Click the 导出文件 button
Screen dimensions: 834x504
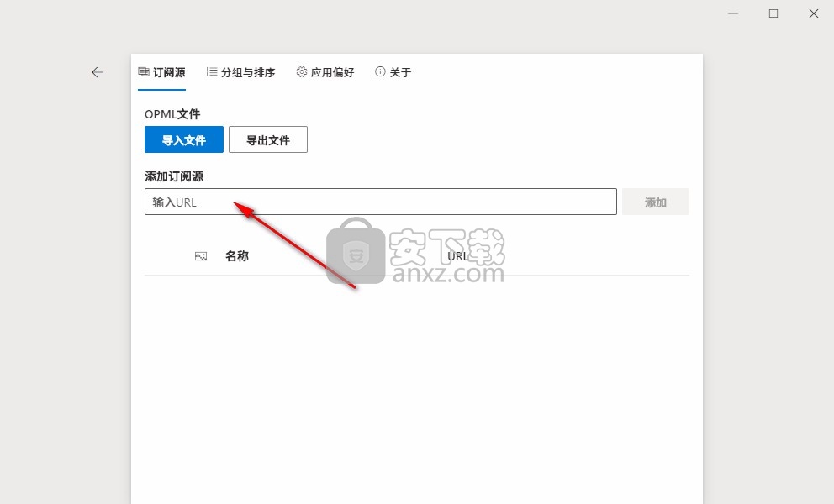[268, 139]
